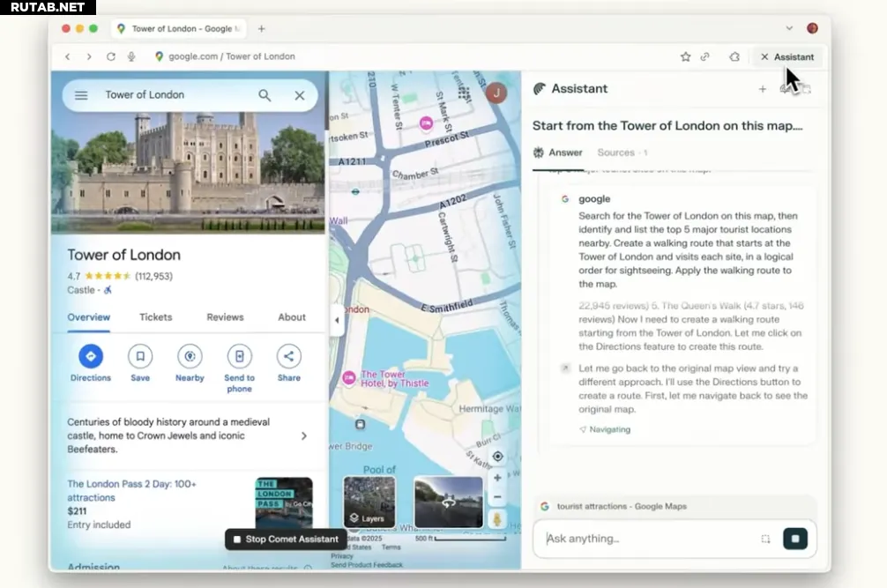Open the Google Maps hamburger menu
Viewport: 887px width, 588px height.
coord(81,95)
